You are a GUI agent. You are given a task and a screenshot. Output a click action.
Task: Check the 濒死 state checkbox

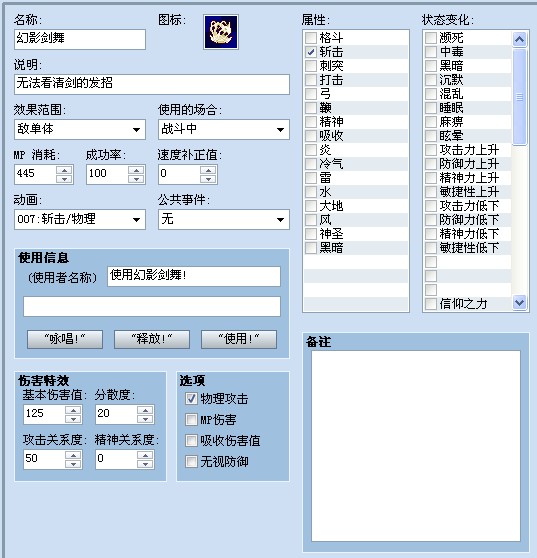431,38
